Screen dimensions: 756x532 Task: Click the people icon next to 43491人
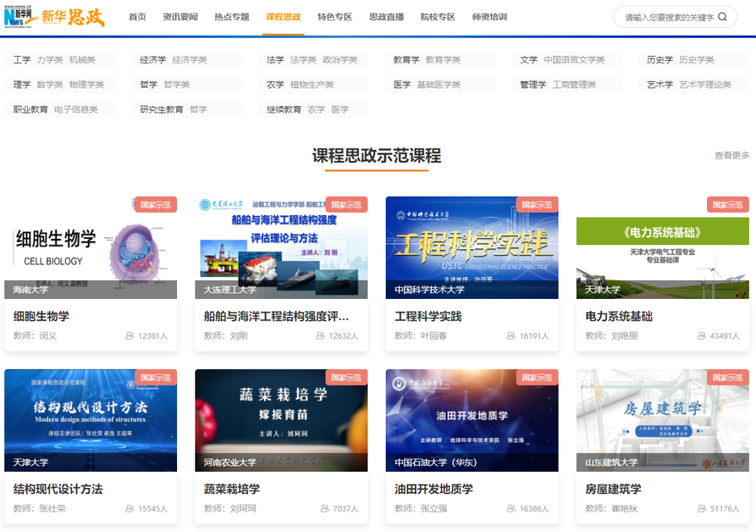tap(702, 335)
